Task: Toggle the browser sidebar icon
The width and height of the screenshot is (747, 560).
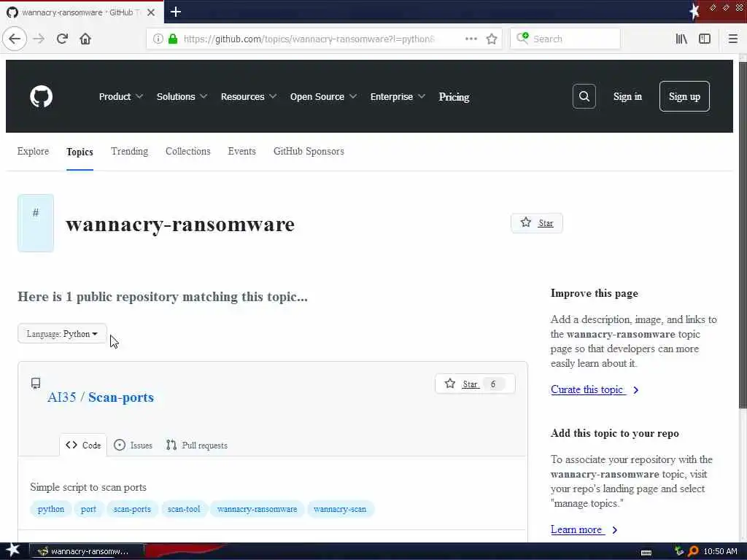Action: [705, 39]
